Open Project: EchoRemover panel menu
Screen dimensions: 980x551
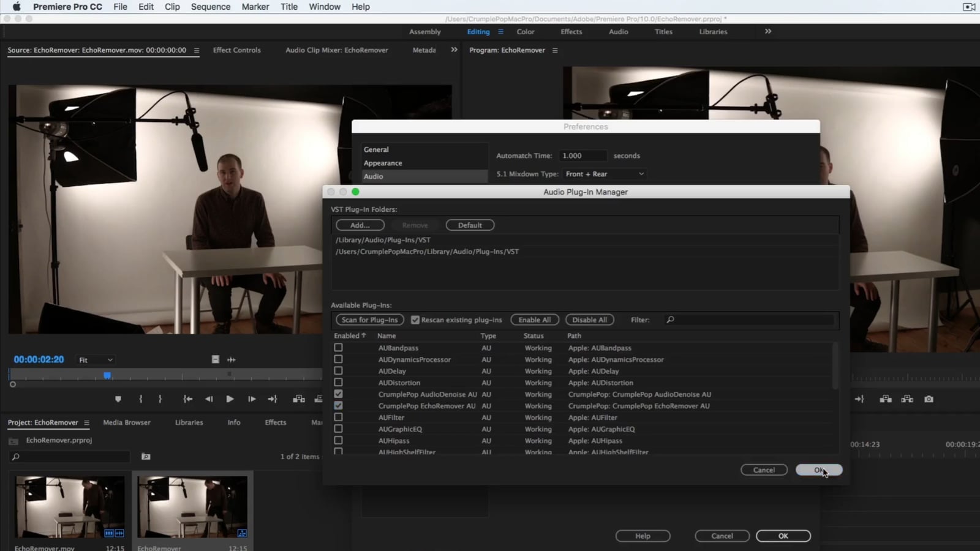[86, 423]
